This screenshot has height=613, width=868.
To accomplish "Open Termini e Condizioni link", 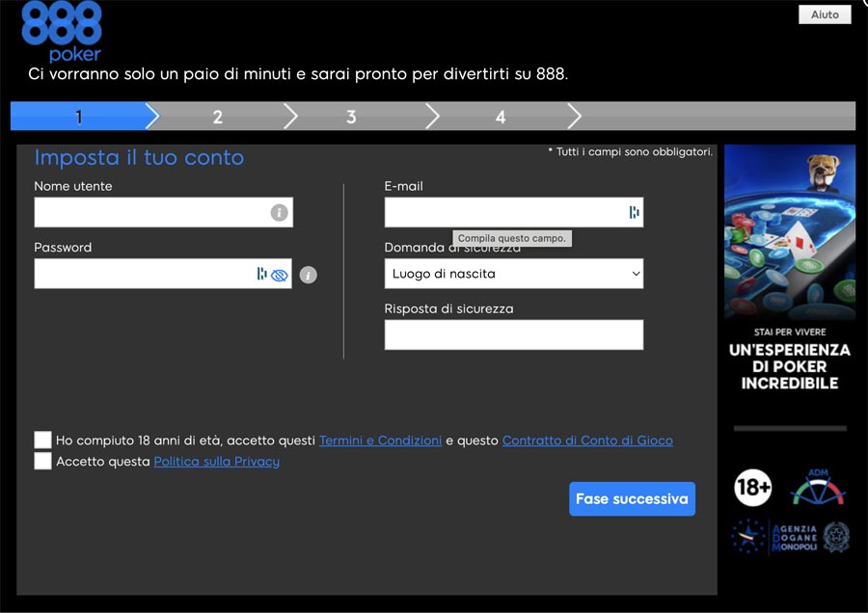I will click(380, 440).
